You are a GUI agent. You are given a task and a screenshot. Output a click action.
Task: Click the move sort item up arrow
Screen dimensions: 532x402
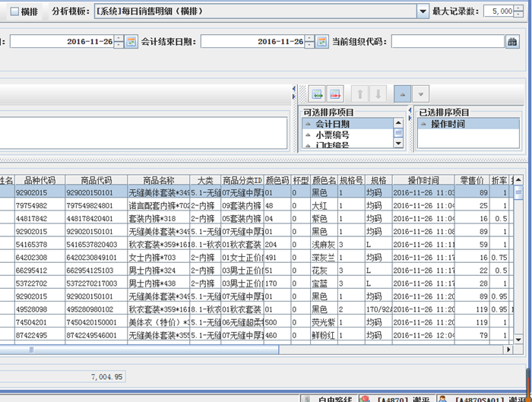click(x=361, y=93)
